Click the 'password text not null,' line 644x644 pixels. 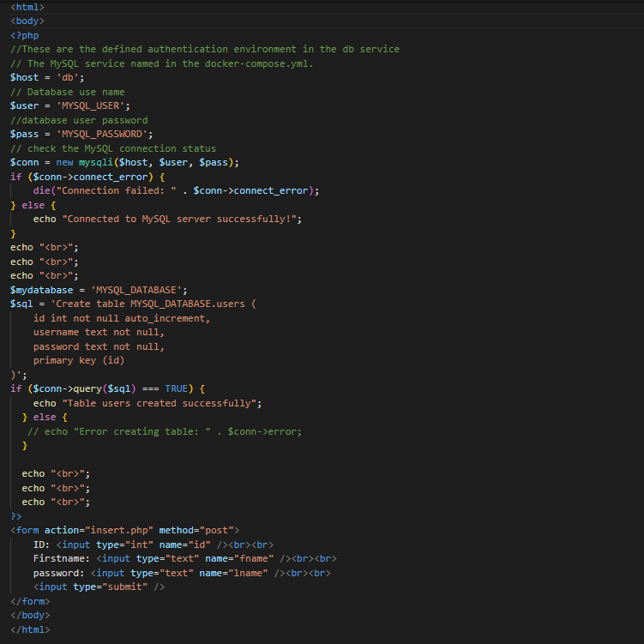(99, 347)
